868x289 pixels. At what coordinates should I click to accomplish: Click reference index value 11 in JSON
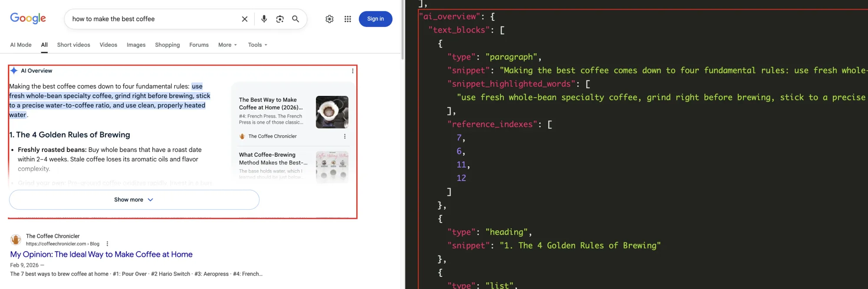pos(461,164)
